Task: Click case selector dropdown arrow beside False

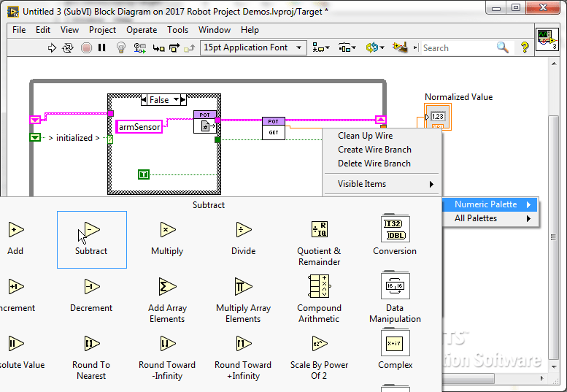Action: point(176,99)
